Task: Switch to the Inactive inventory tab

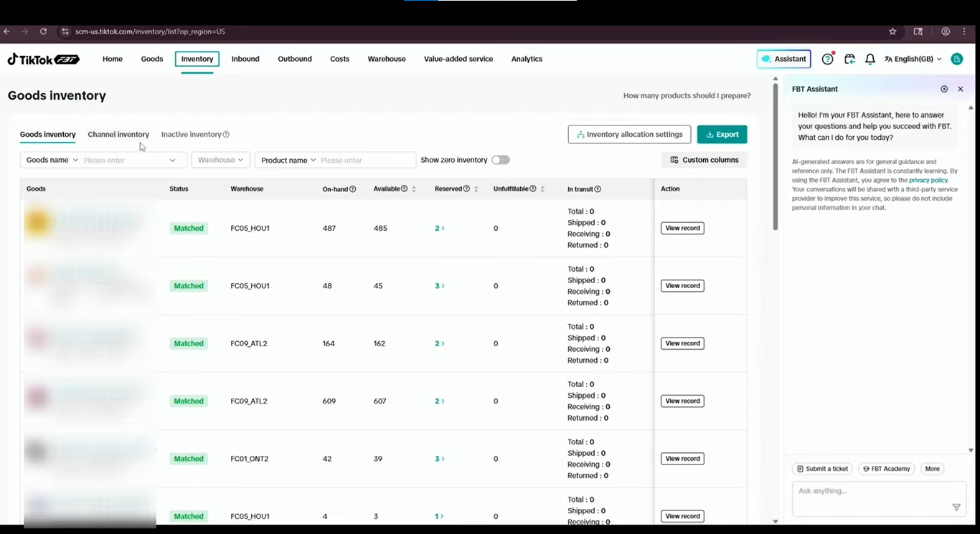Action: (x=191, y=135)
